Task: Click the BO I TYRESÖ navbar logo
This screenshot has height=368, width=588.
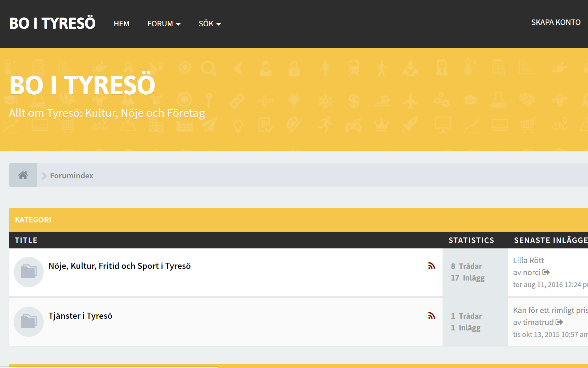Action: tap(52, 24)
